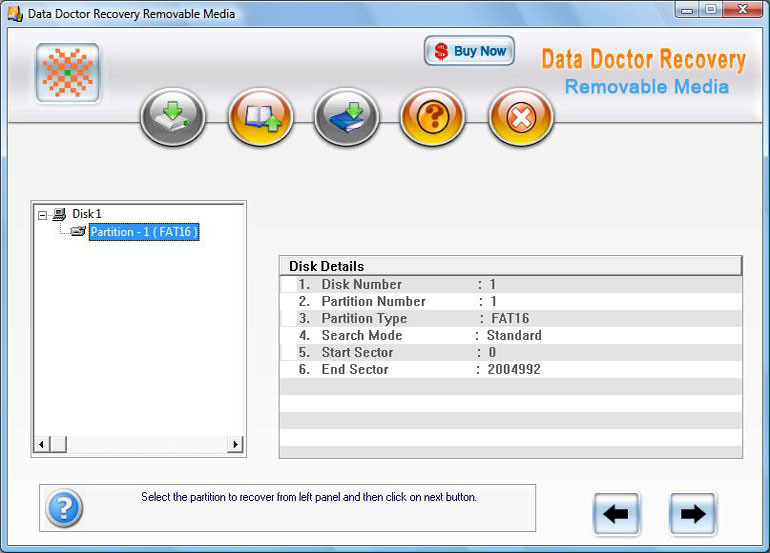This screenshot has width=770, height=553.
Task: Click the app icon in the title bar
Action: (x=15, y=13)
